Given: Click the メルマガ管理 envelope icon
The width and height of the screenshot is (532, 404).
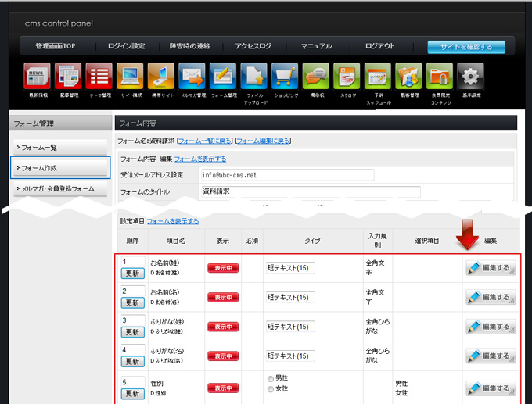Looking at the screenshot, I should [x=192, y=77].
